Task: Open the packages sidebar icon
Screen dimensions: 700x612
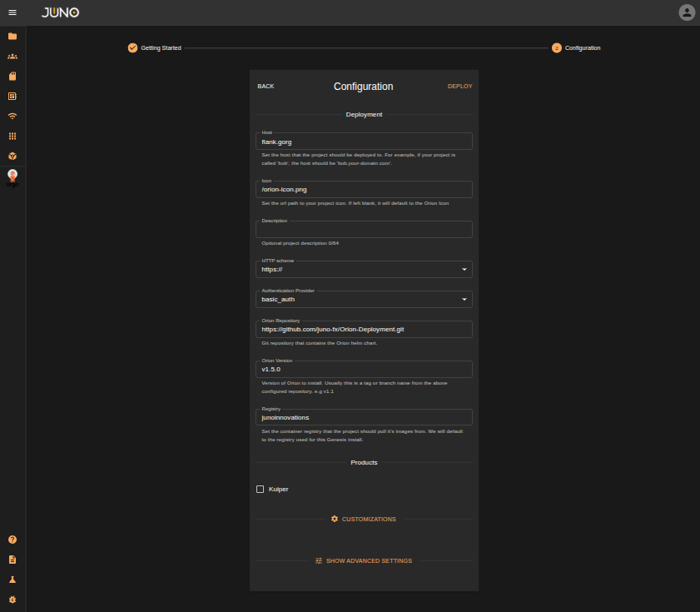Action: [12, 76]
